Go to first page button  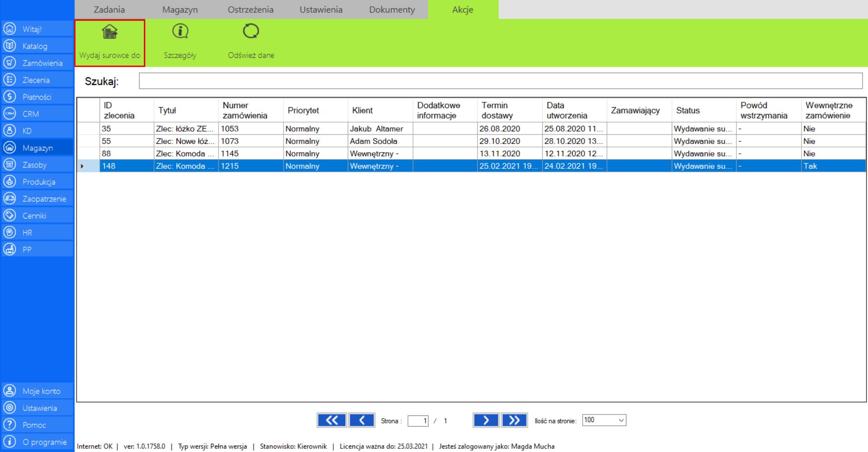coord(332,420)
